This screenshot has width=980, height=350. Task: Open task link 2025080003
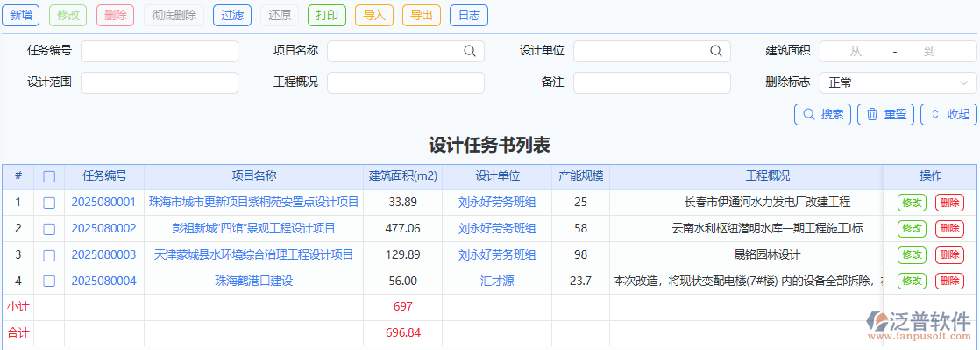pyautogui.click(x=103, y=255)
